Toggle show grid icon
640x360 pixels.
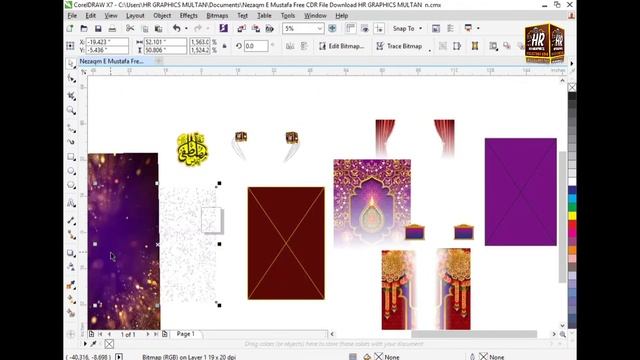coord(364,28)
